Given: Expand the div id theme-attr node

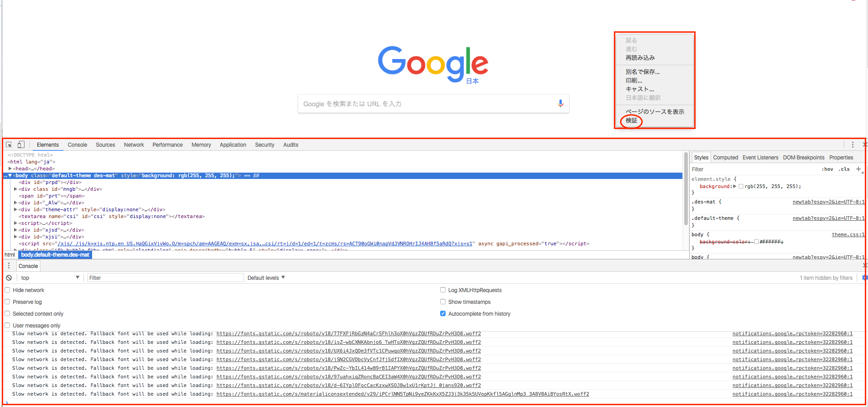Looking at the screenshot, I should (x=15, y=209).
